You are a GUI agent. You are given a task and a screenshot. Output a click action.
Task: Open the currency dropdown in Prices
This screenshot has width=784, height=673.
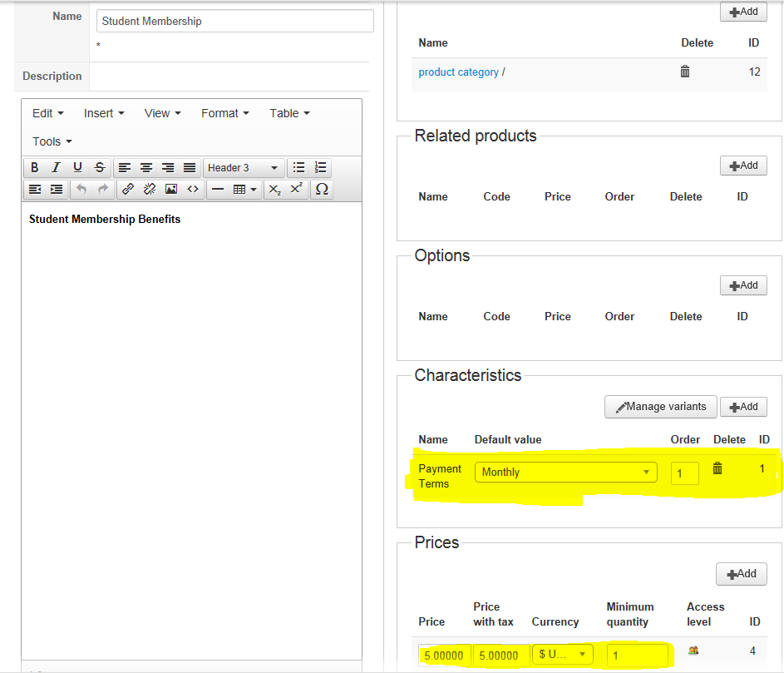(x=563, y=655)
